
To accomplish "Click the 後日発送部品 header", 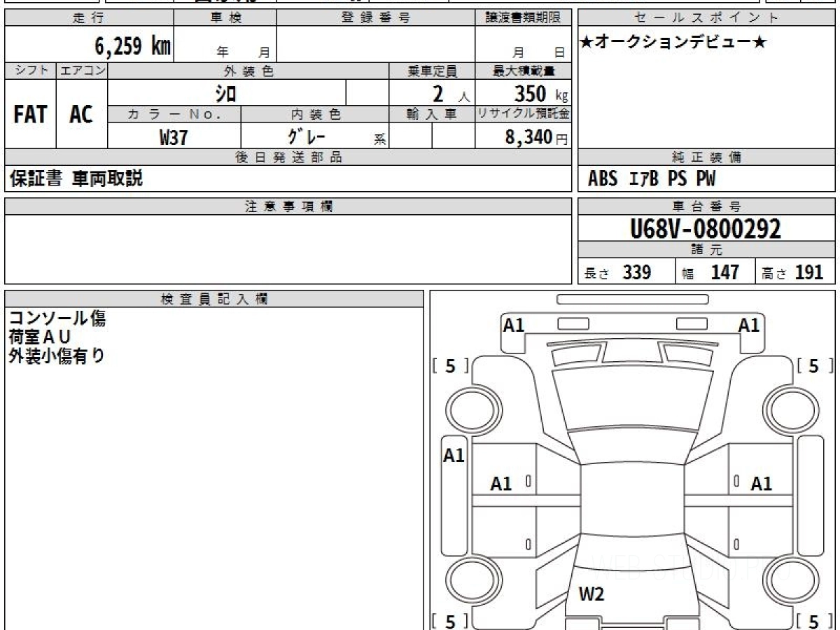I will tap(288, 157).
